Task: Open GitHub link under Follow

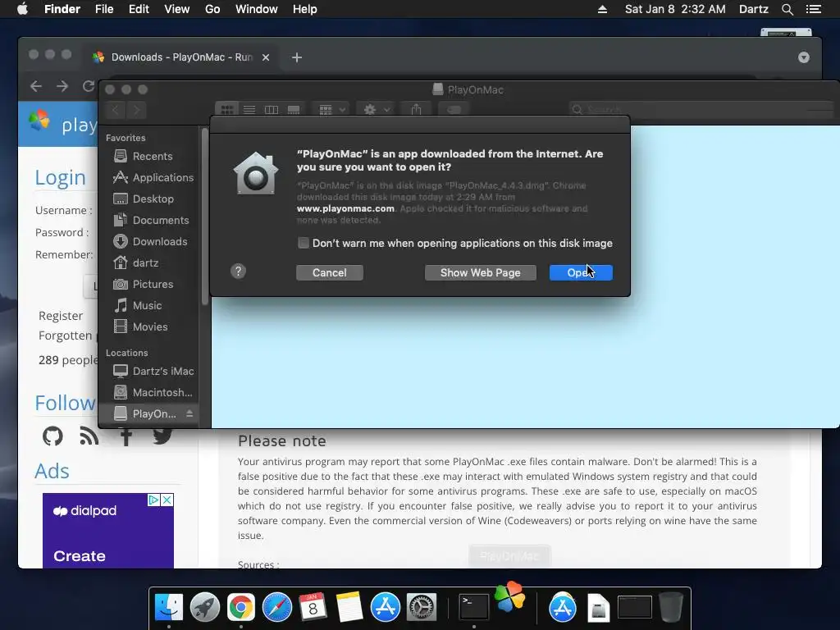Action: [x=52, y=436]
